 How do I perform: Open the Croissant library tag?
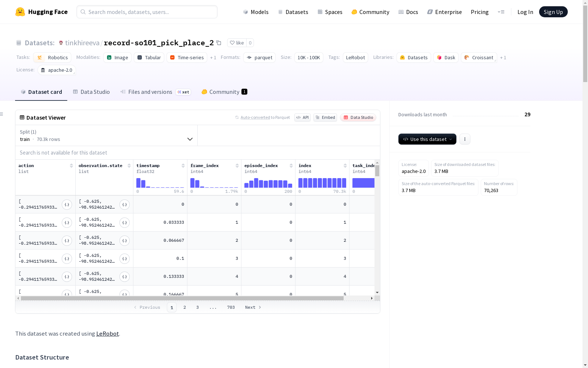point(479,57)
